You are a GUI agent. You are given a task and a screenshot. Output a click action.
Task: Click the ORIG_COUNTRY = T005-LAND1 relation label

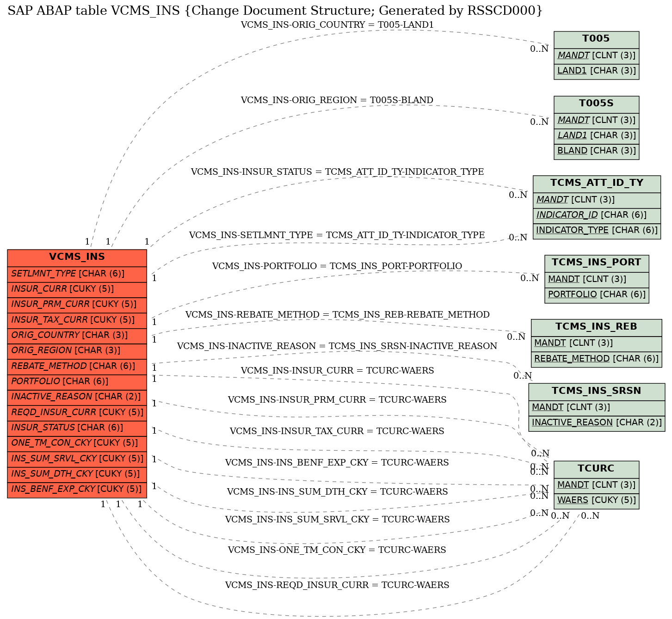pyautogui.click(x=337, y=25)
